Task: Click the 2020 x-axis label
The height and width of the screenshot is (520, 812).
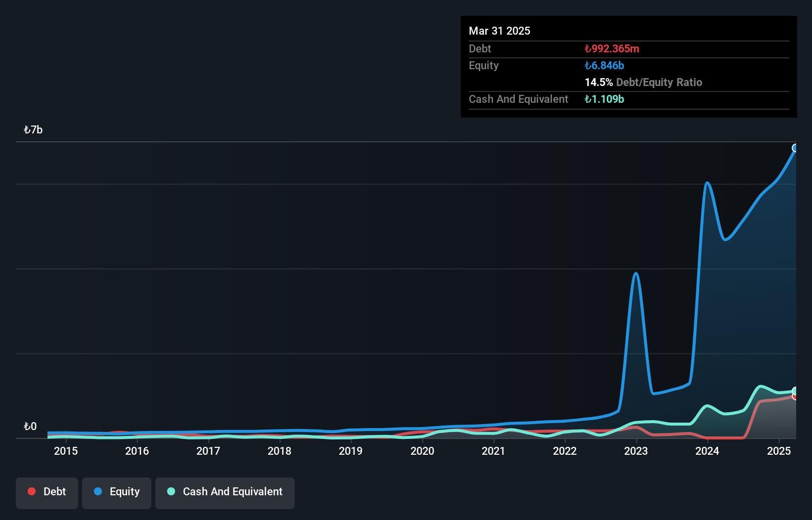Action: click(x=422, y=451)
